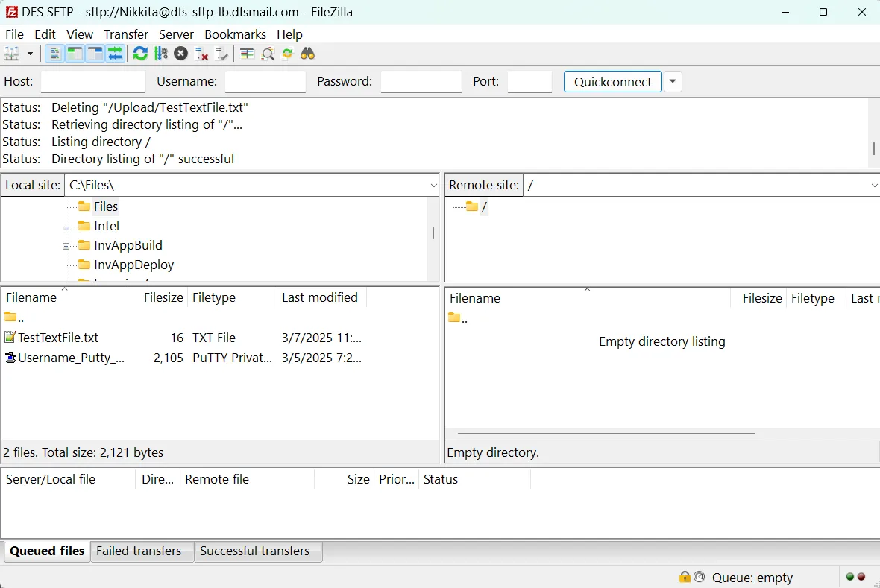Toggle message log display
The height and width of the screenshot is (588, 880).
(x=54, y=54)
